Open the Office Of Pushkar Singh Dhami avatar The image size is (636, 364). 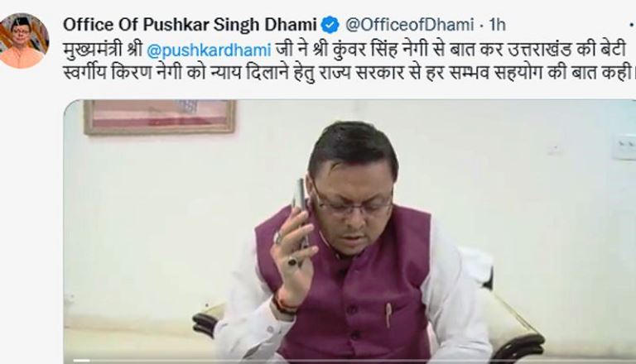click(24, 41)
